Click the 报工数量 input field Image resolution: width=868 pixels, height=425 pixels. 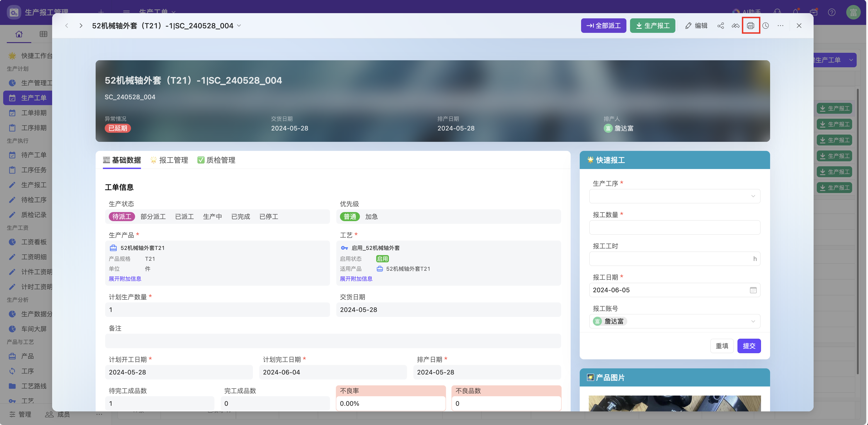(675, 228)
